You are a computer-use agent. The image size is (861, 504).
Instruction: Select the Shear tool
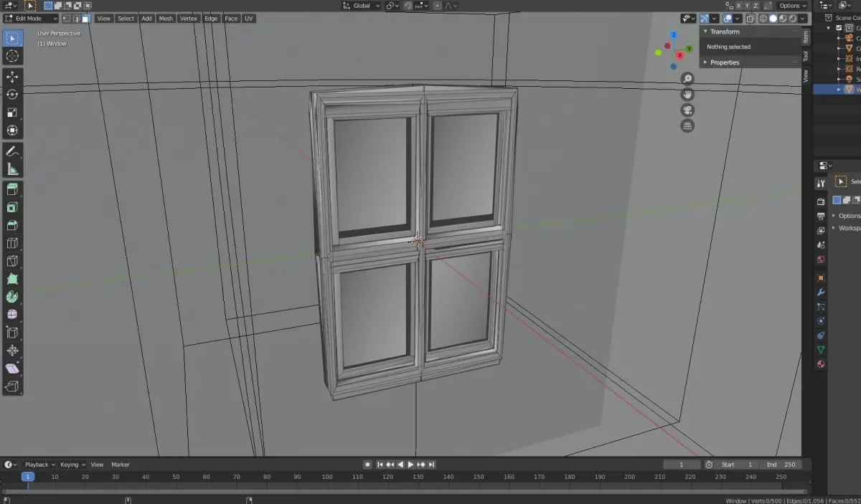13,369
